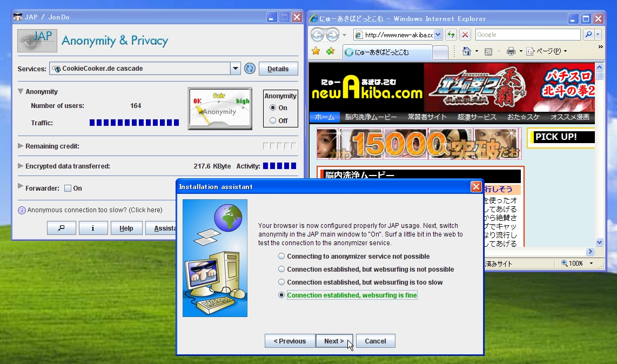The width and height of the screenshot is (617, 364).
Task: Click the compact view icon button in JAP
Action: click(x=62, y=228)
